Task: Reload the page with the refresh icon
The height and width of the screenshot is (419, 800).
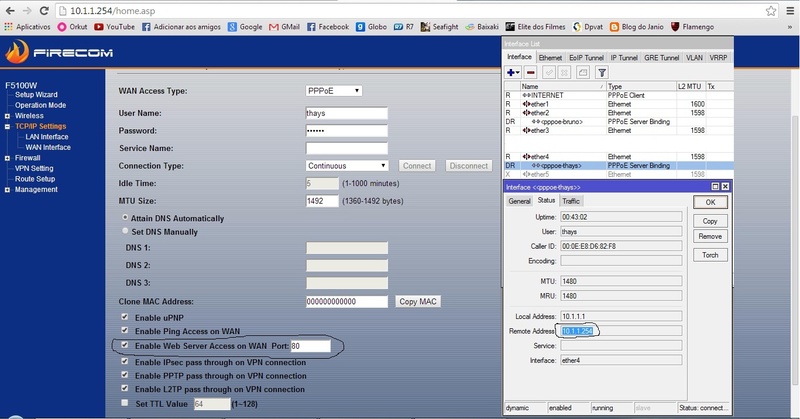Action: tap(44, 11)
